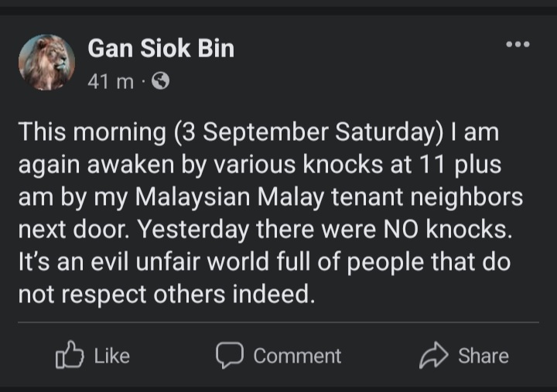
Task: Click the globe public privacy icon
Action: 160,81
